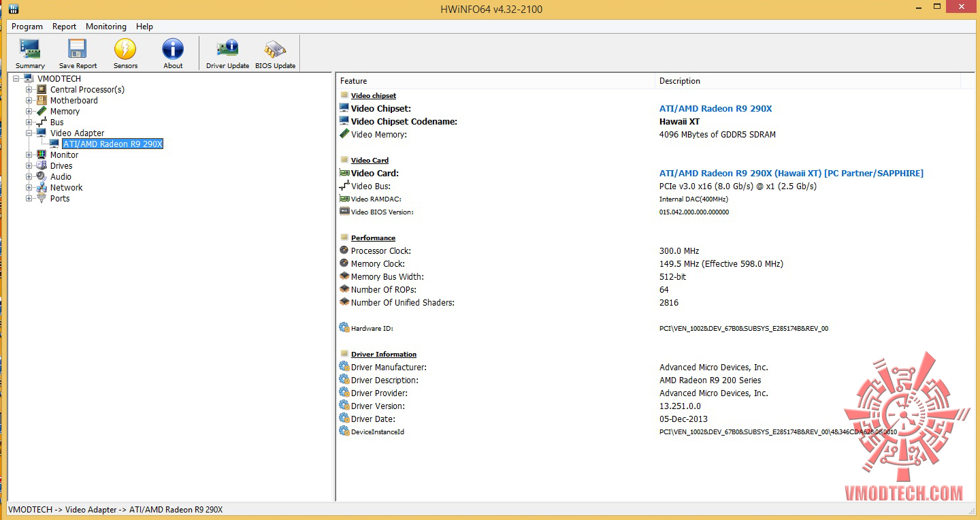Click the icon beside Driver Version
This screenshot has width=980, height=520.
tap(344, 406)
